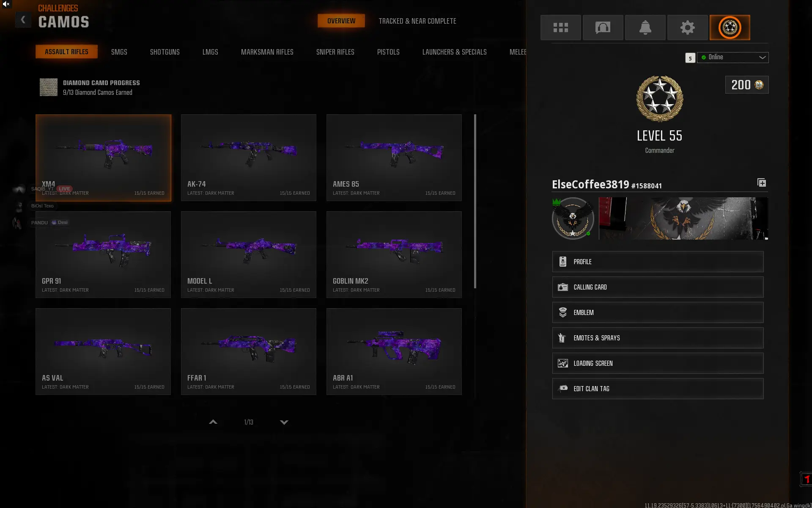Switch to the SMGs tab
The width and height of the screenshot is (812, 508).
click(119, 52)
